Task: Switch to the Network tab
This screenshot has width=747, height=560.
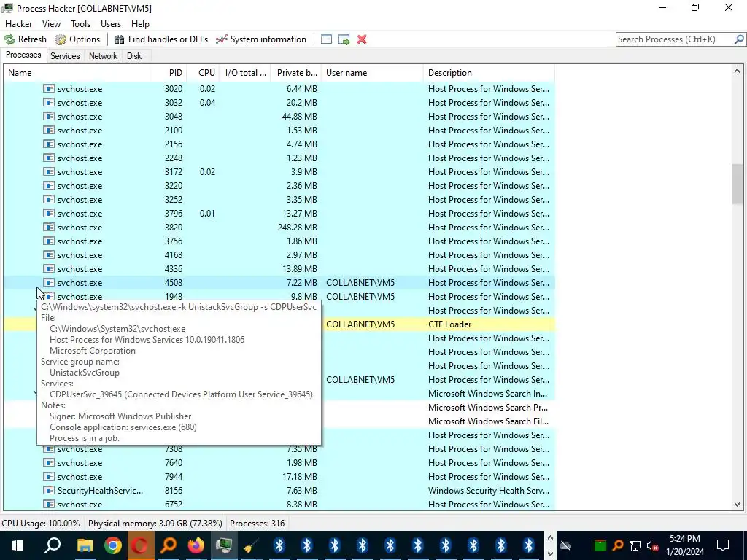Action: coord(103,56)
